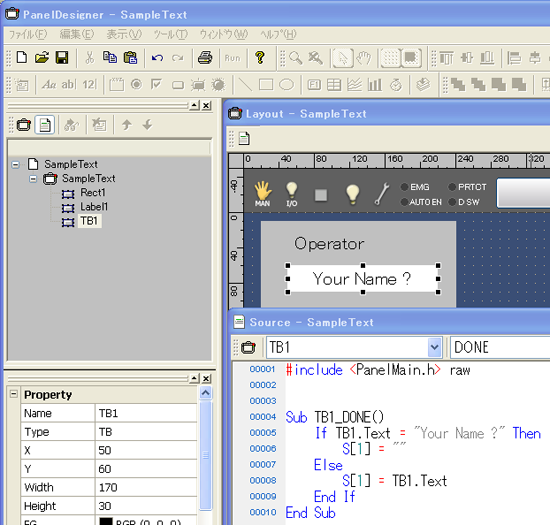The height and width of the screenshot is (525, 550).
Task: Open the ファイル(F) menu
Action: click(28, 34)
